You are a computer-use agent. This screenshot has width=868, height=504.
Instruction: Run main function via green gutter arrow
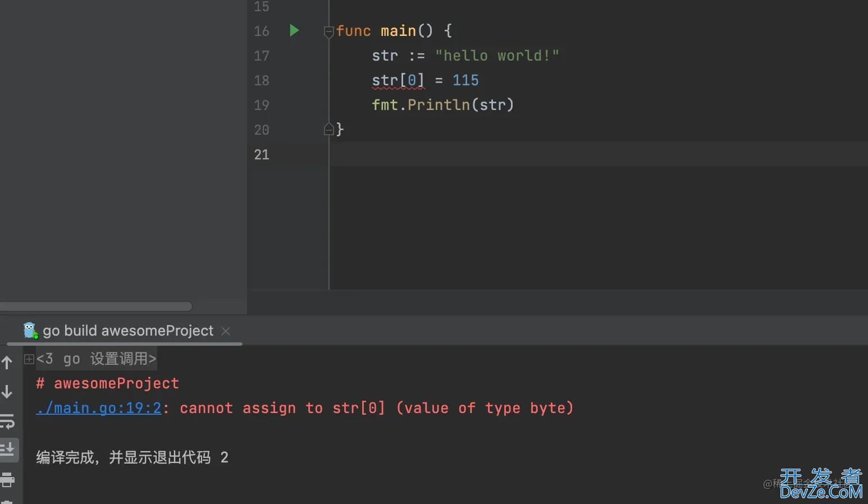point(294,30)
